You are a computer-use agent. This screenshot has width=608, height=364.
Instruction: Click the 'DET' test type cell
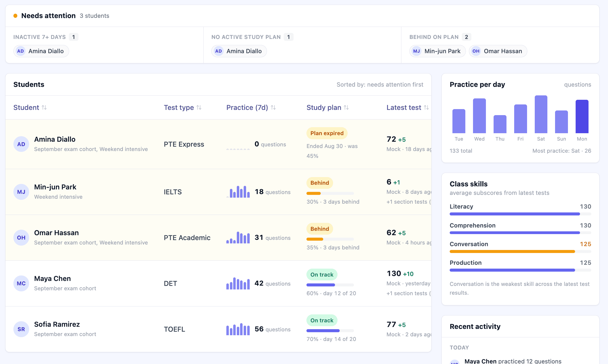[170, 283]
